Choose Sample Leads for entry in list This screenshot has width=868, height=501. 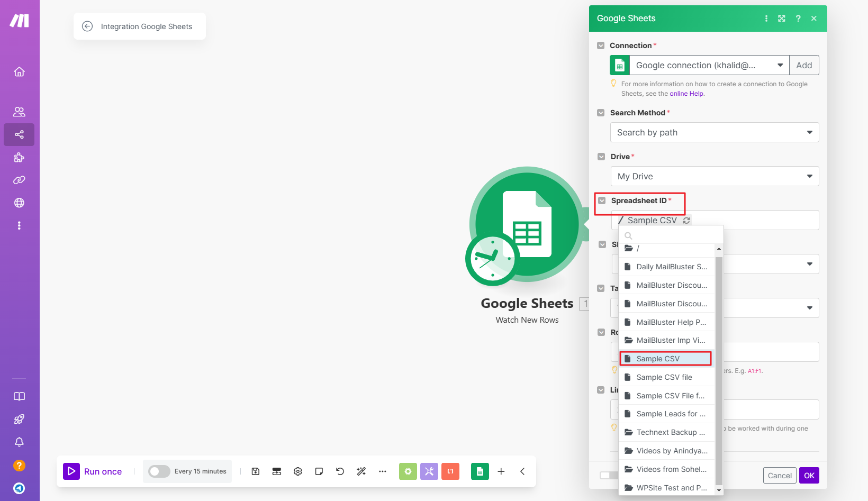click(x=670, y=414)
